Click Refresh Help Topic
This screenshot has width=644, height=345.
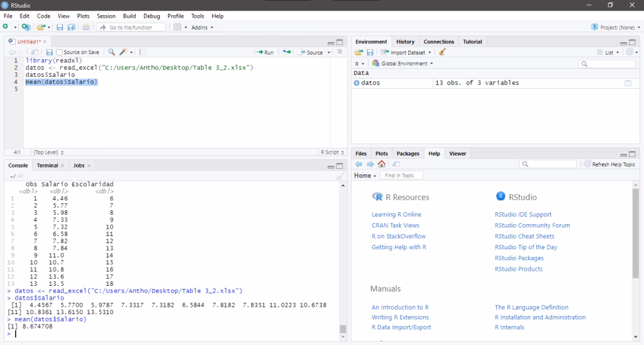[x=609, y=164]
